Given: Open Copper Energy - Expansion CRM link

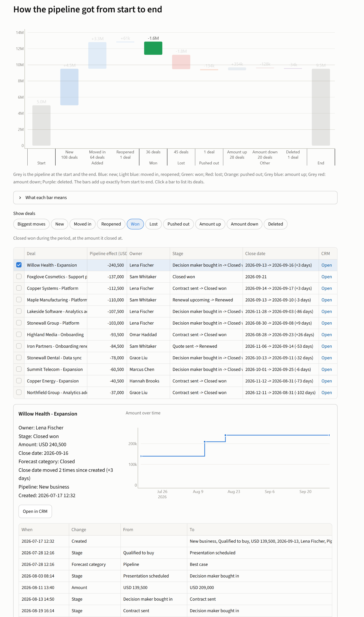Looking at the screenshot, I should pyautogui.click(x=326, y=381).
